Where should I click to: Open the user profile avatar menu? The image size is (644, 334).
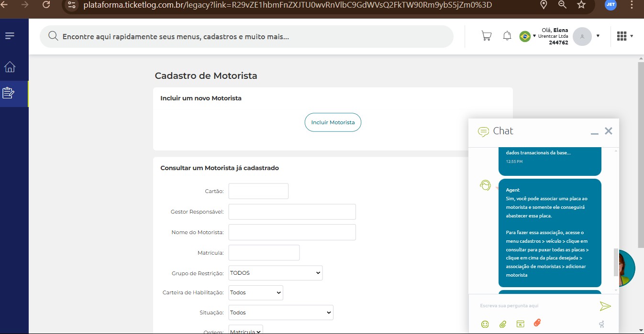582,36
